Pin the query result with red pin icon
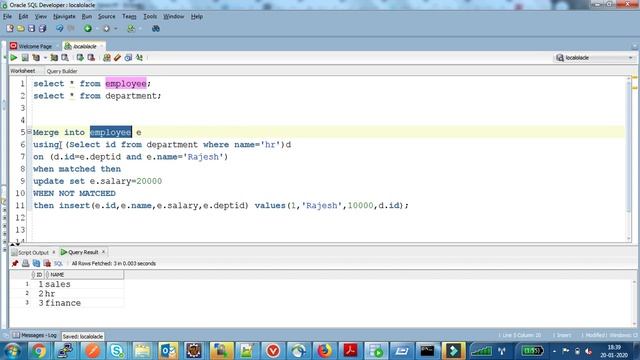The image size is (640, 360). [x=15, y=263]
